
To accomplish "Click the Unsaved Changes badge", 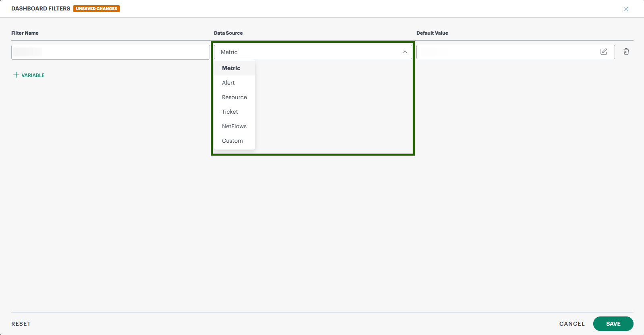I will click(x=96, y=8).
